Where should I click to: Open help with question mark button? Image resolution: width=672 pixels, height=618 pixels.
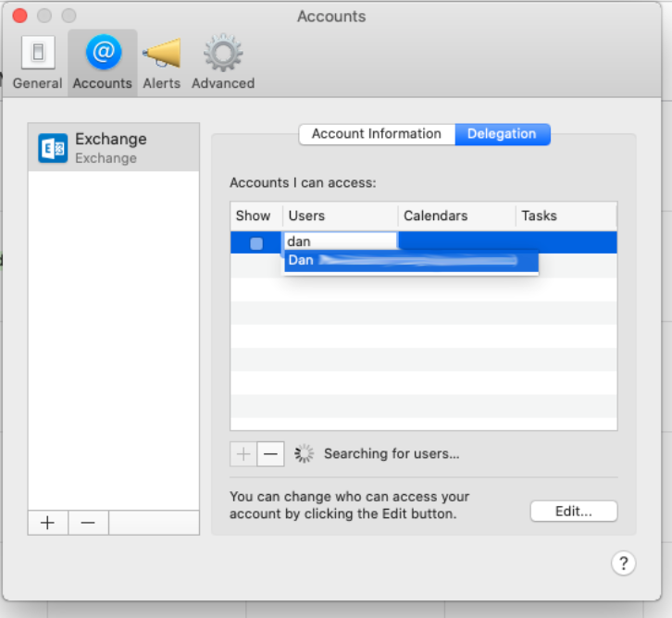tap(623, 563)
